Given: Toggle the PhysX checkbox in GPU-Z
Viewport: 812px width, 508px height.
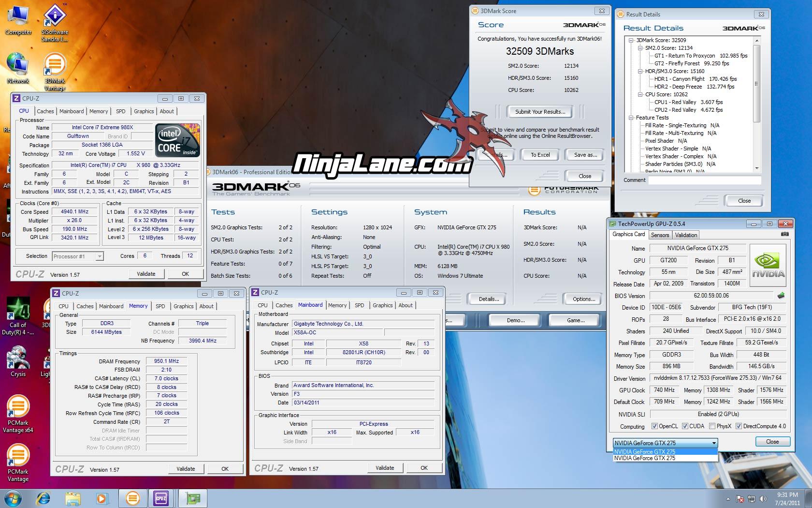Looking at the screenshot, I should pos(712,426).
